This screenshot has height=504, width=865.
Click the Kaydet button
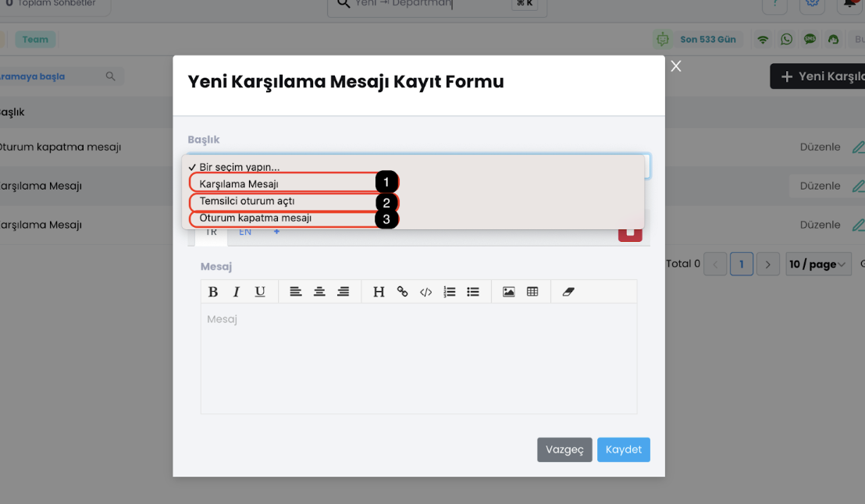pyautogui.click(x=623, y=449)
